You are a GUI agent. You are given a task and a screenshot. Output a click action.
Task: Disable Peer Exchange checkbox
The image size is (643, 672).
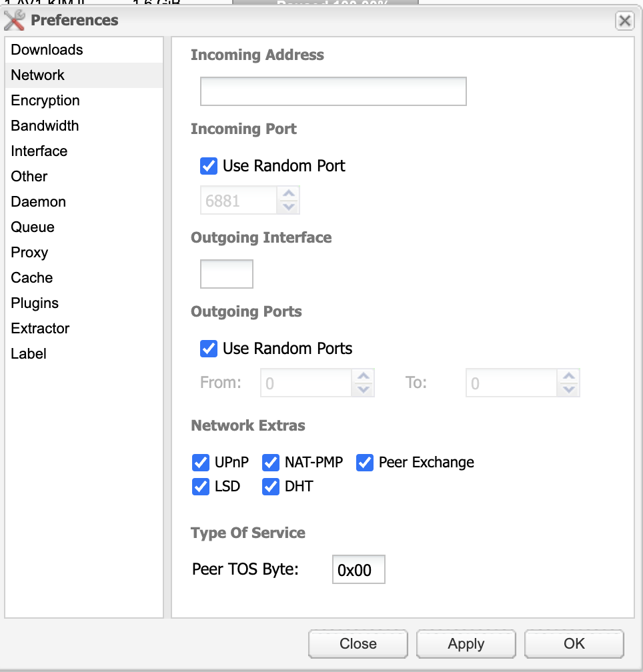tap(365, 462)
